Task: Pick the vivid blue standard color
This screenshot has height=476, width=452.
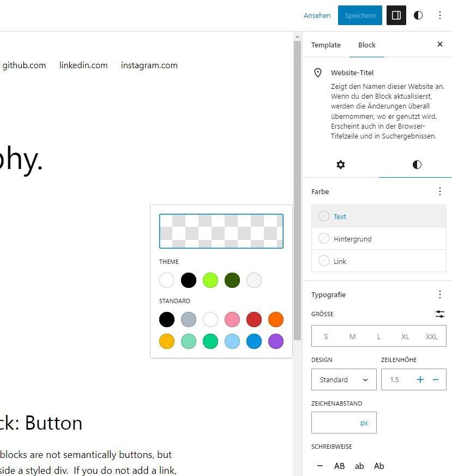Action: [254, 341]
